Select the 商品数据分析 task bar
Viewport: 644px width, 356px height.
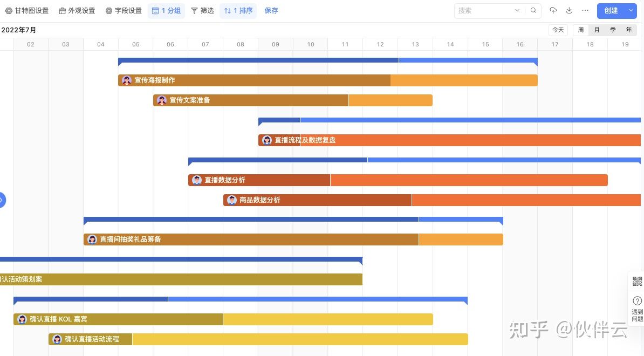(432, 200)
